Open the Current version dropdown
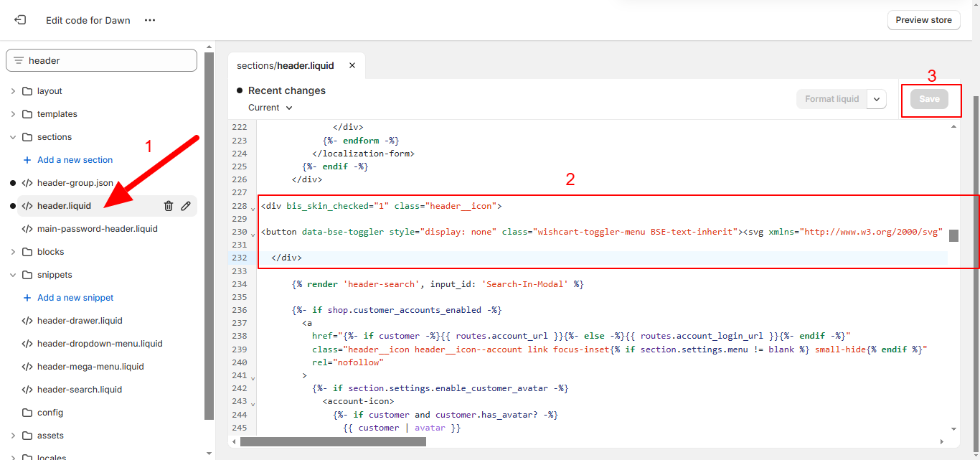This screenshot has height=460, width=980. pos(270,108)
